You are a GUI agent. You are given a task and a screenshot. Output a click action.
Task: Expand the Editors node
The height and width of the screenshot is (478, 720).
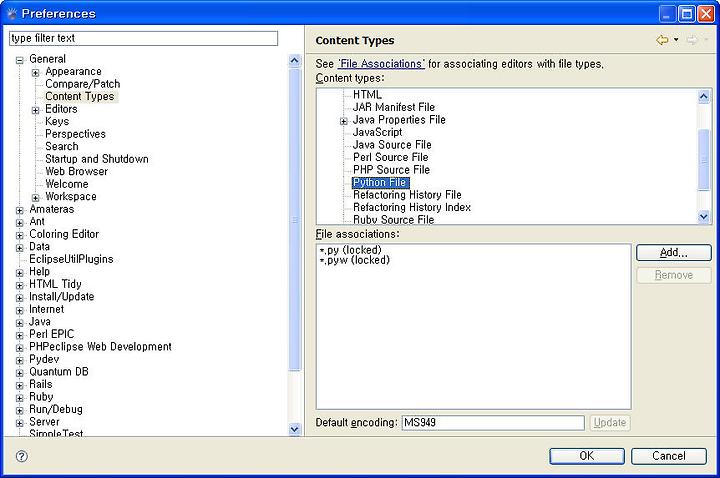point(35,110)
